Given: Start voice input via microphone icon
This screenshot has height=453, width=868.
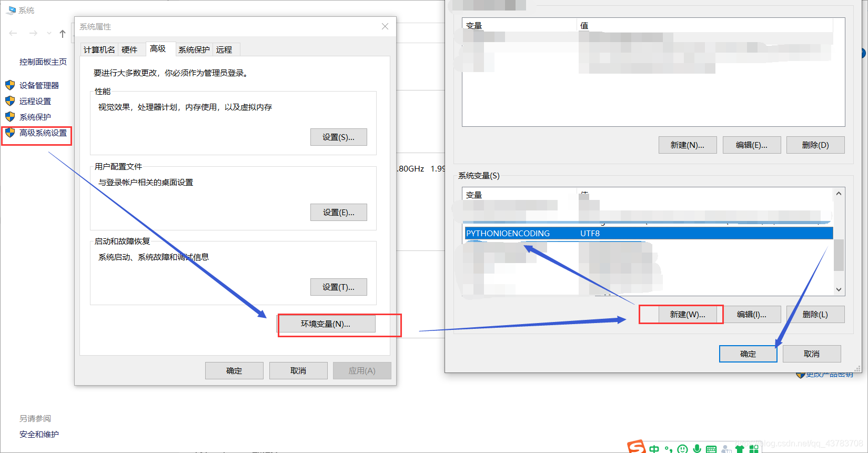Looking at the screenshot, I should (x=697, y=448).
